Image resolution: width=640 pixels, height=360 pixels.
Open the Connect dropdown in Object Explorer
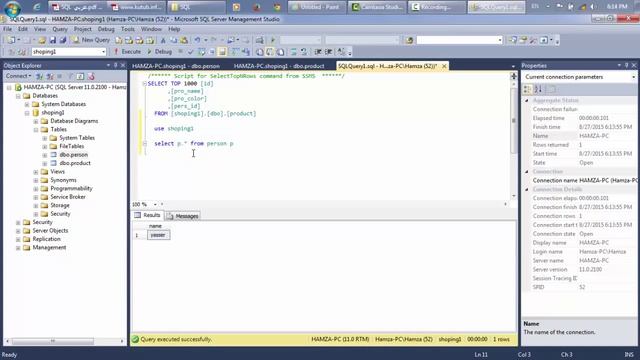(x=18, y=76)
